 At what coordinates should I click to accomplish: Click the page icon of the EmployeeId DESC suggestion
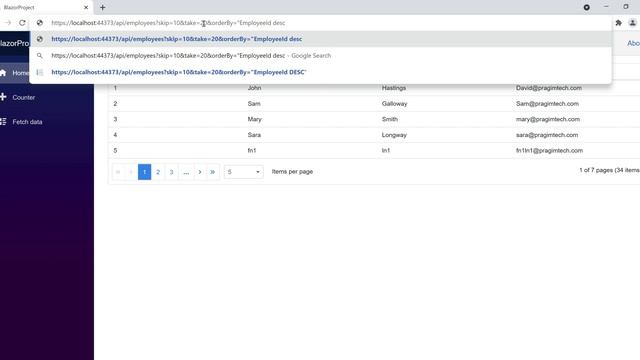[x=40, y=72]
